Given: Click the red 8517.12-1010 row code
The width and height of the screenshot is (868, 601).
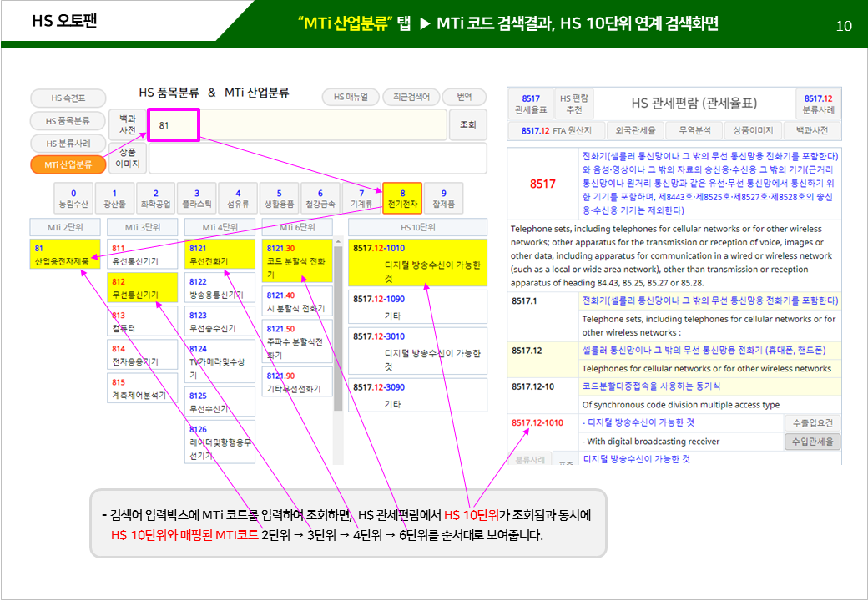Looking at the screenshot, I should coord(537,423).
